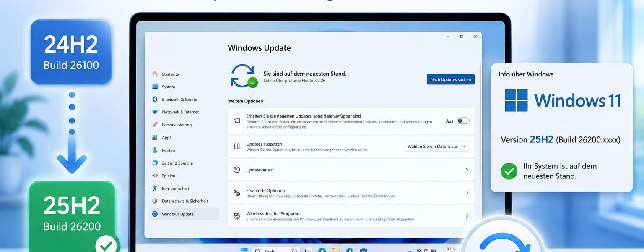Click the Windows-Insider-Programm icon
Image resolution: width=644 pixels, height=252 pixels.
[237, 216]
